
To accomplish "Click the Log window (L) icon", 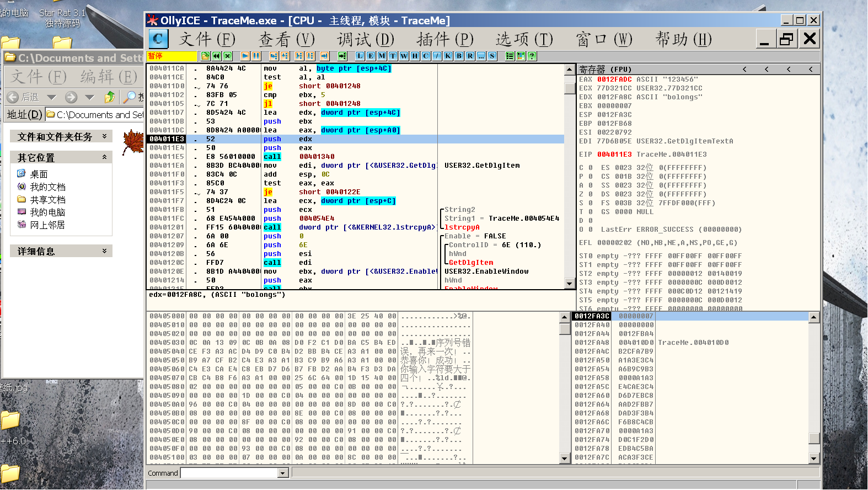I will point(360,56).
